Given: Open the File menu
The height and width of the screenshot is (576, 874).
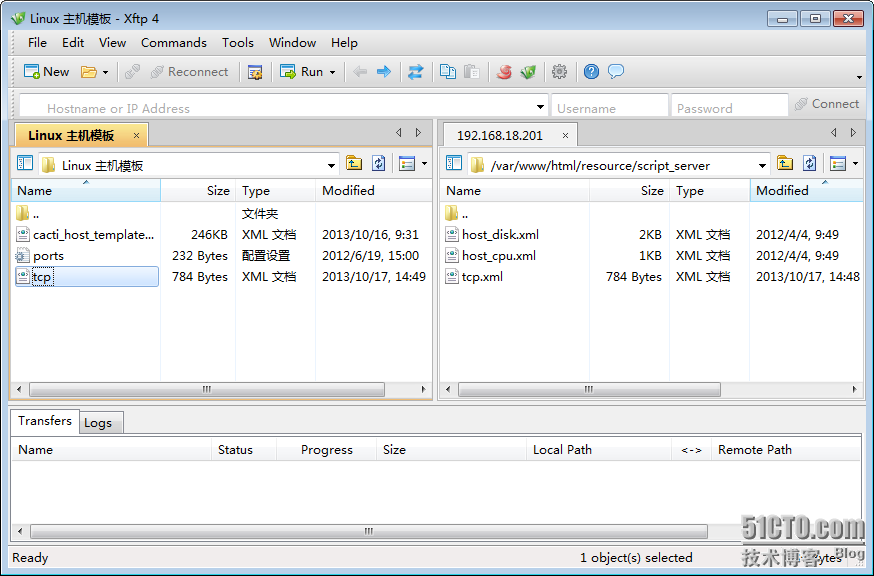Looking at the screenshot, I should (37, 43).
